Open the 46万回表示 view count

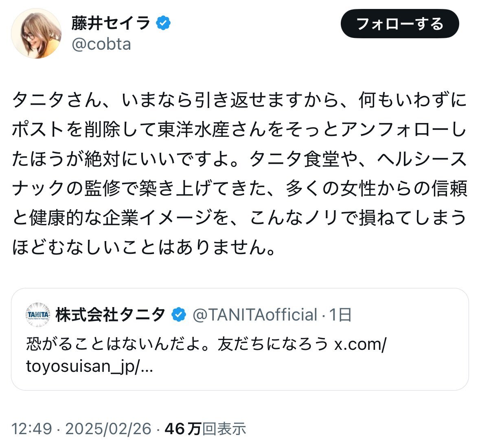click(206, 428)
